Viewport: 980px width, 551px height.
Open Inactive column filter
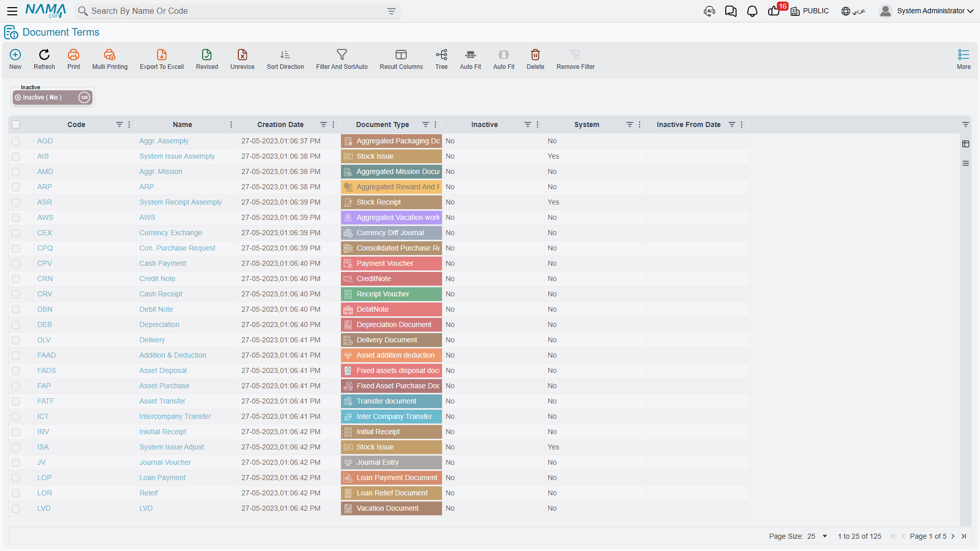click(x=528, y=124)
